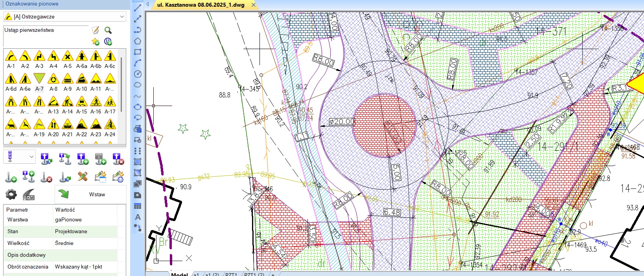Activate the Text tool (A icon)

[x=138, y=217]
